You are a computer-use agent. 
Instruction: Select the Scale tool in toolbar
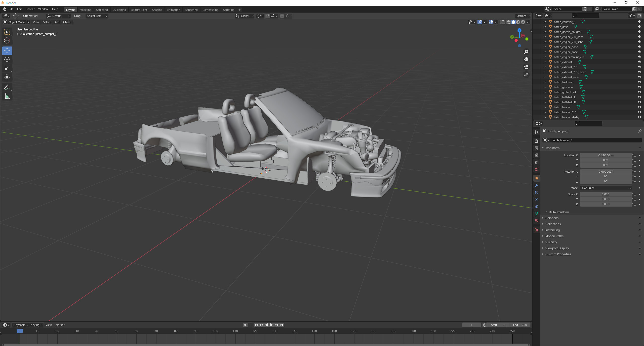click(x=7, y=68)
